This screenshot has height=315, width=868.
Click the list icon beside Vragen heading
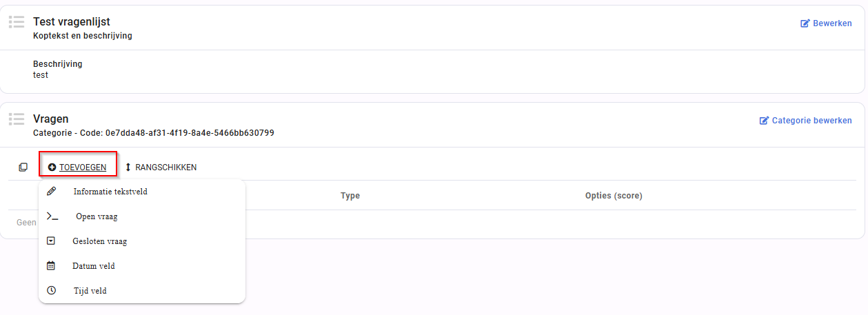[17, 119]
